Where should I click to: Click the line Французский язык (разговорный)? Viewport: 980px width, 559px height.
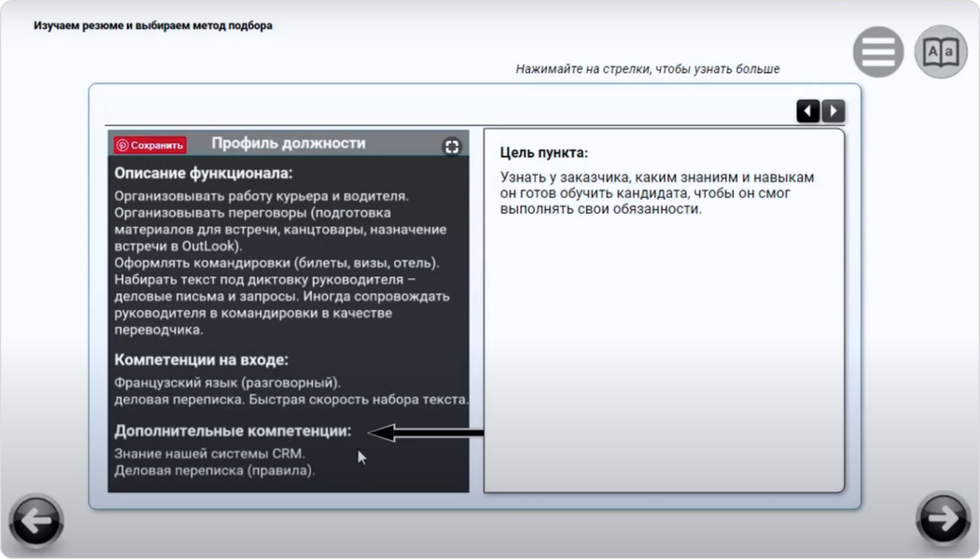click(x=227, y=383)
